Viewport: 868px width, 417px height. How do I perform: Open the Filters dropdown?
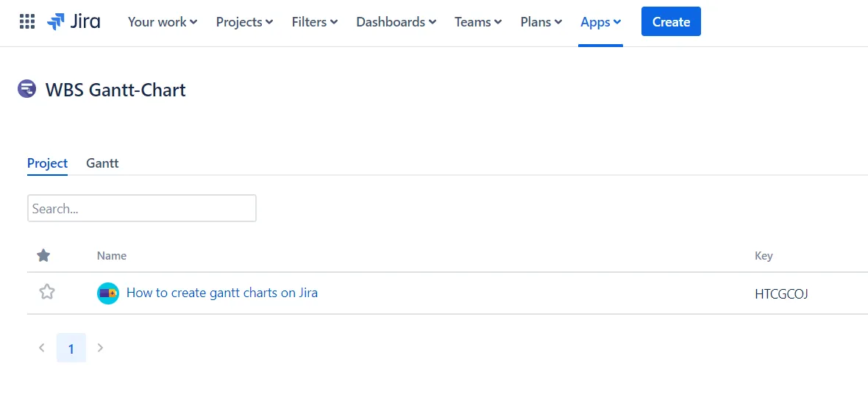click(314, 22)
